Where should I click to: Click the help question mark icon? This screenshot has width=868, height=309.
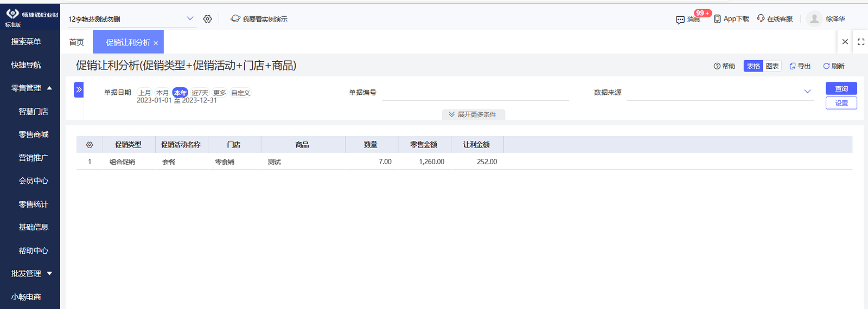click(x=717, y=66)
